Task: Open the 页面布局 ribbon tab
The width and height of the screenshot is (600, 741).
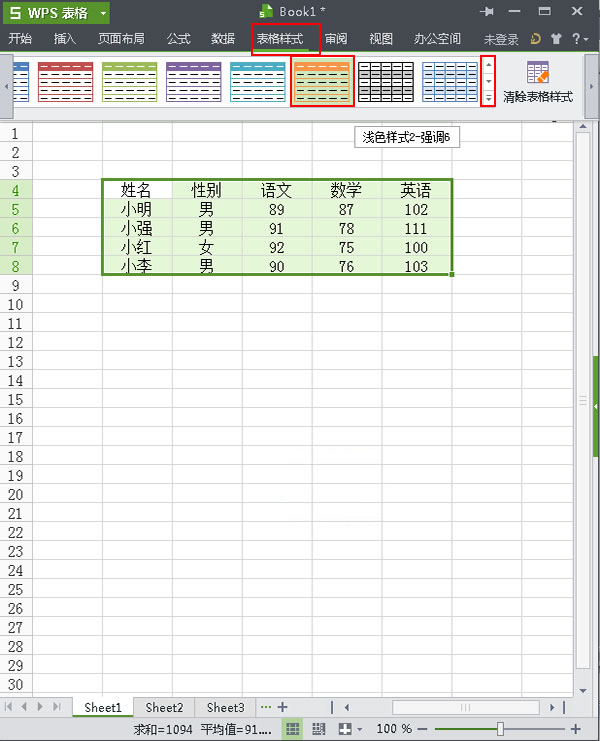Action: 121,39
